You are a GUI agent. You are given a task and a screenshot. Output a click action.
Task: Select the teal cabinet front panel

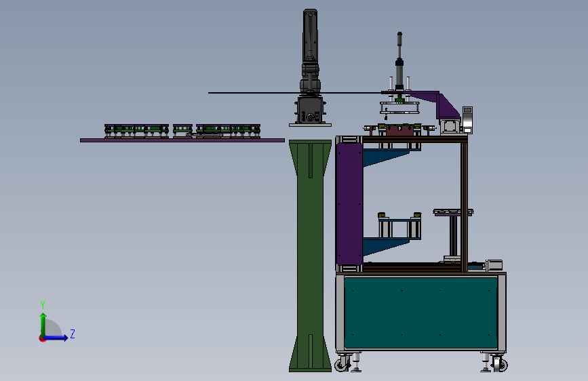click(420, 313)
